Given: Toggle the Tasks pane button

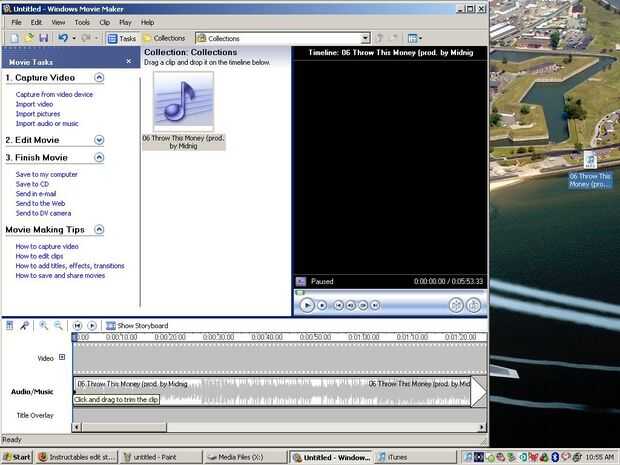Looking at the screenshot, I should point(121,38).
